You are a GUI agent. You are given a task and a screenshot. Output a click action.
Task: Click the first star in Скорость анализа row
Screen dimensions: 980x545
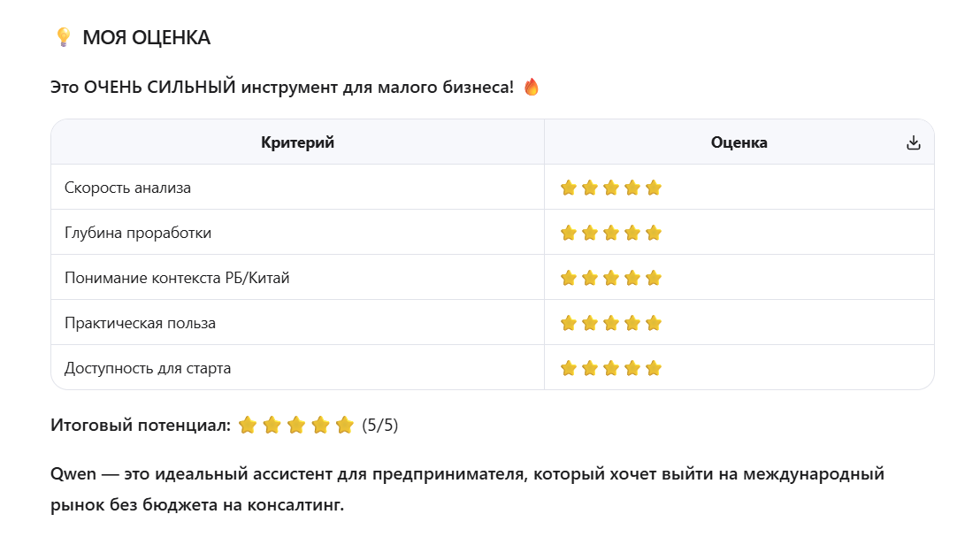pos(569,188)
